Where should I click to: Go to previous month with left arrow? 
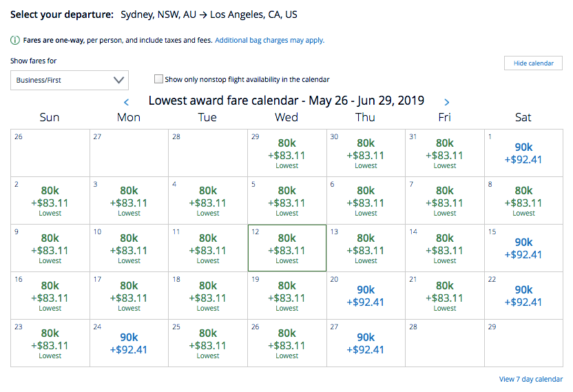click(x=126, y=102)
